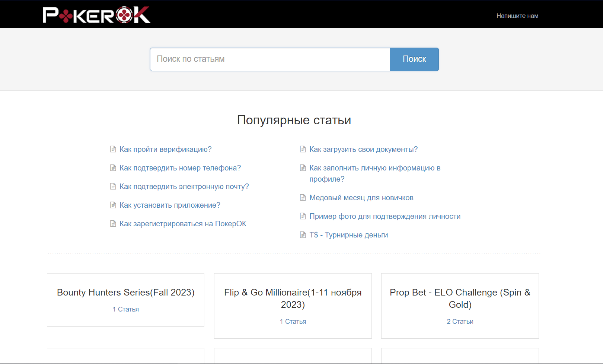
Task: Open article Как подтвердить номер телефона?
Action: point(180,168)
